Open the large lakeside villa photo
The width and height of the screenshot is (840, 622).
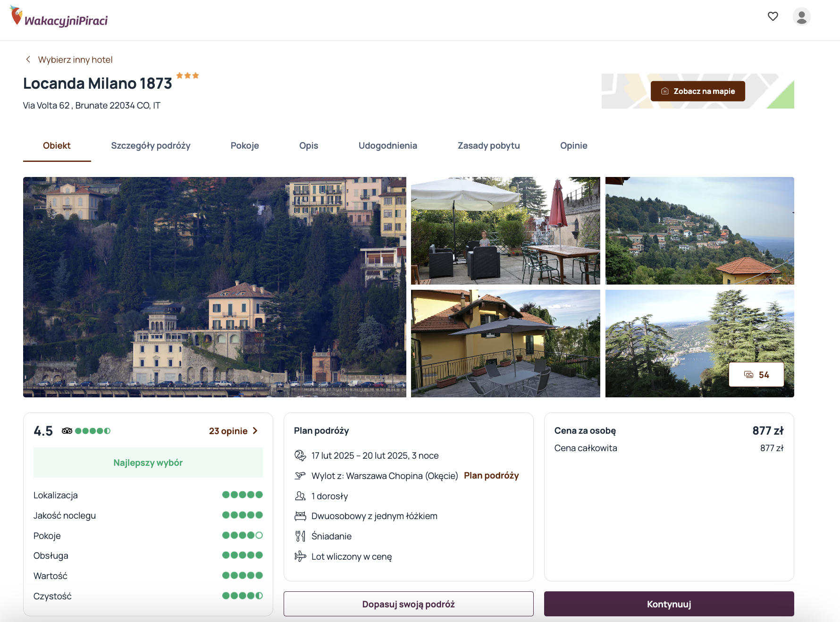pos(215,287)
